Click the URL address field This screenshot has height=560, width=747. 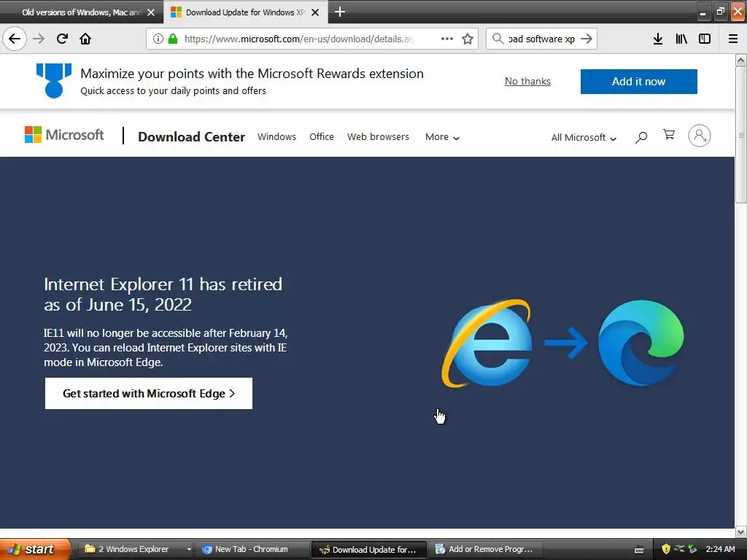tap(298, 39)
